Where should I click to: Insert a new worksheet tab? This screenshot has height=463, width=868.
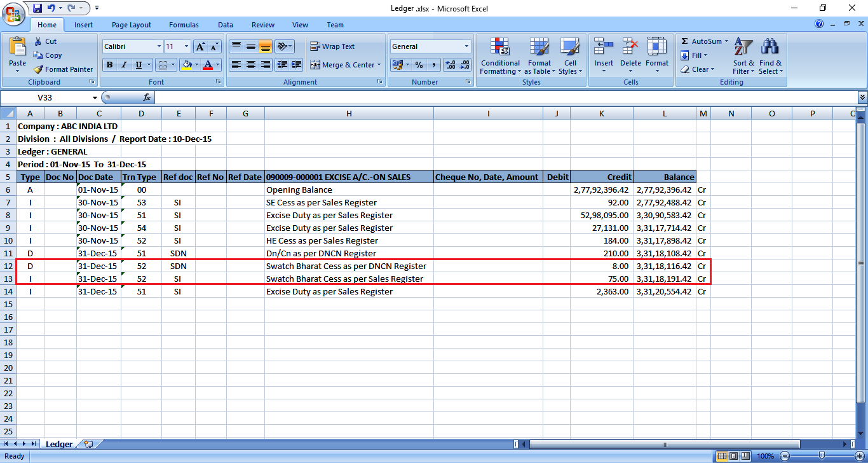[x=88, y=444]
